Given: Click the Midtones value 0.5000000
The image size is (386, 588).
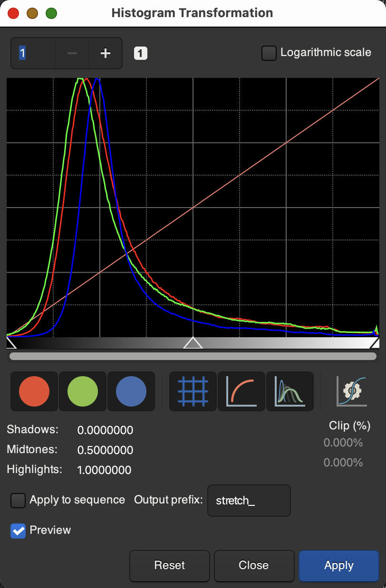Looking at the screenshot, I should (x=105, y=450).
